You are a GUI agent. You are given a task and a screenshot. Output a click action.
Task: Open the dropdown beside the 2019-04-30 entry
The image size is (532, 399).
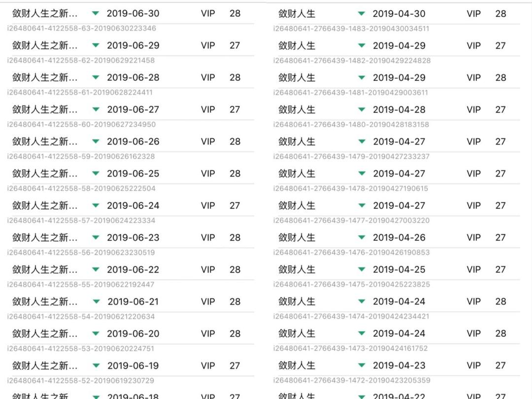click(362, 14)
